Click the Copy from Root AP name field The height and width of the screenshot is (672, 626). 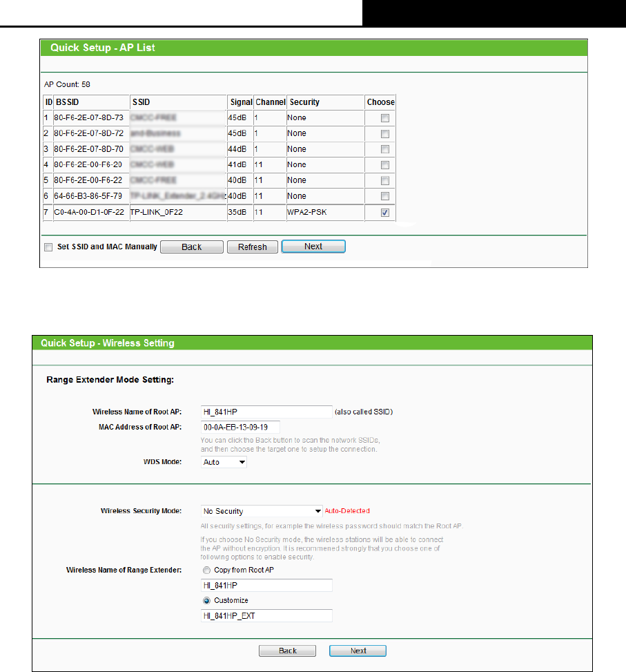click(x=266, y=586)
